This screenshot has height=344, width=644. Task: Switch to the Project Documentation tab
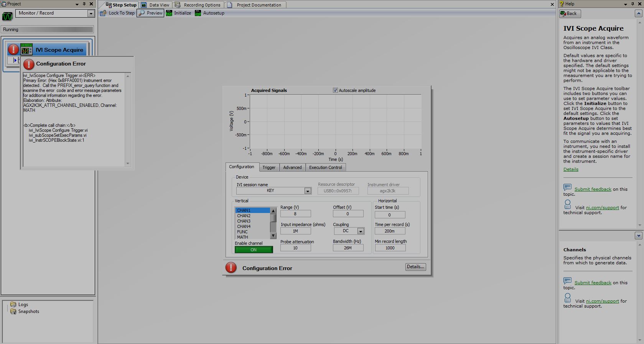255,5
